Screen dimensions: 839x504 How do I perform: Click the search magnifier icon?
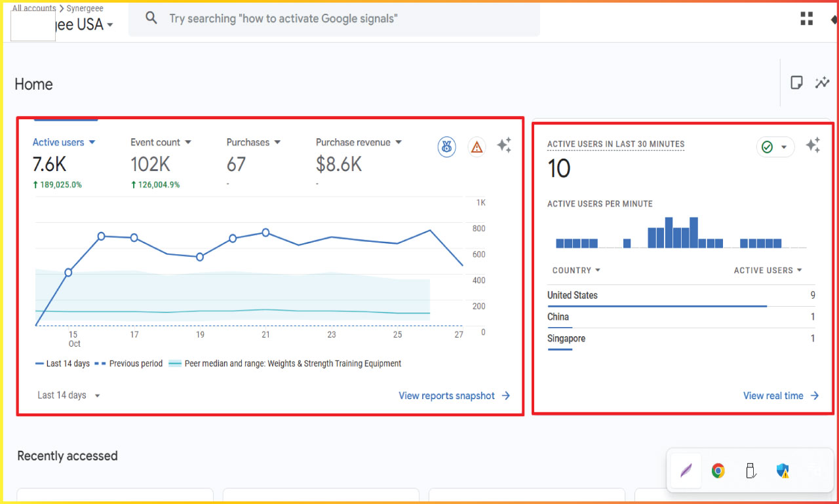(x=151, y=18)
